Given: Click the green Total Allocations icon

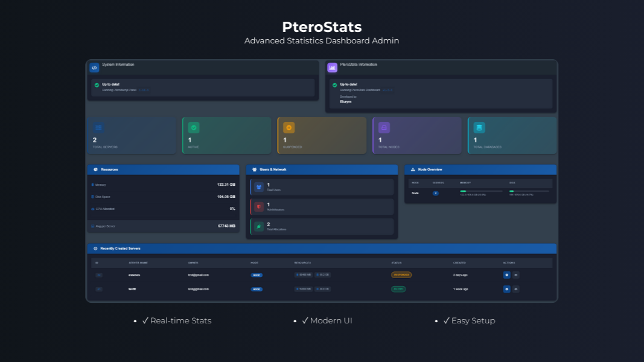Looking at the screenshot, I should click(258, 227).
